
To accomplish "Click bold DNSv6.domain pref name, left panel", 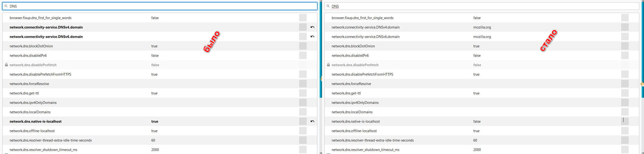I will click(x=46, y=37).
